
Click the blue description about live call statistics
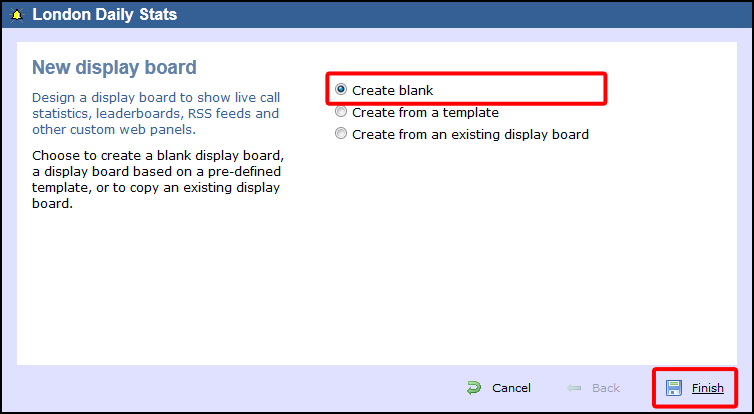[x=155, y=113]
